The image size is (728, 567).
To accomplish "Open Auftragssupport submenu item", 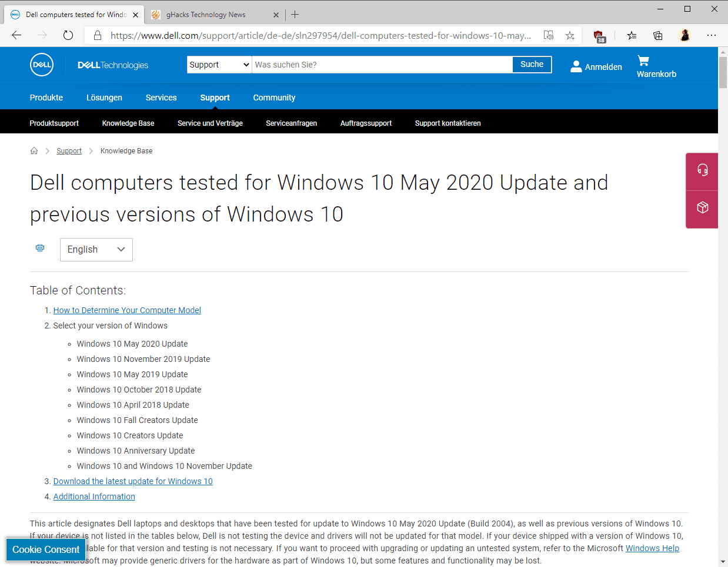I will pyautogui.click(x=366, y=123).
